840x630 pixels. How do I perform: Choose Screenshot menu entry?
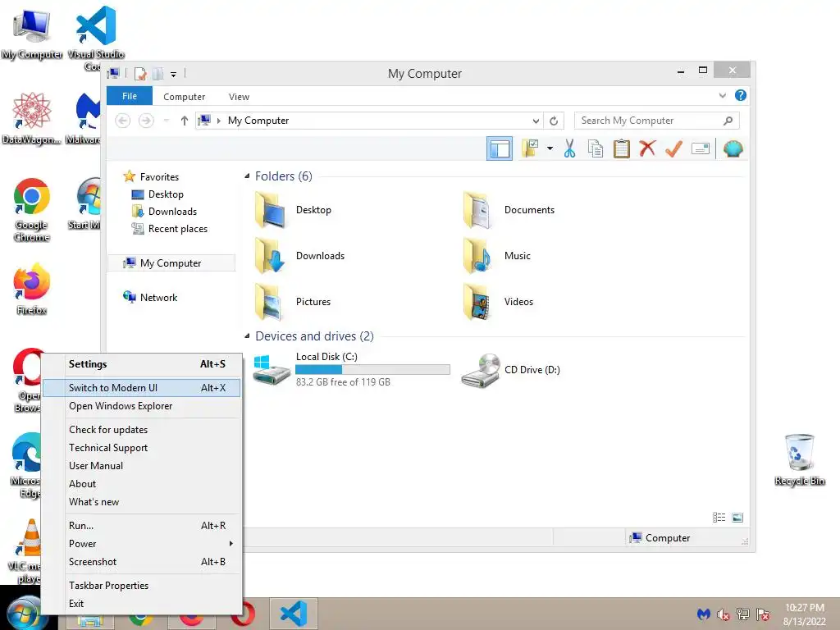click(x=142, y=562)
